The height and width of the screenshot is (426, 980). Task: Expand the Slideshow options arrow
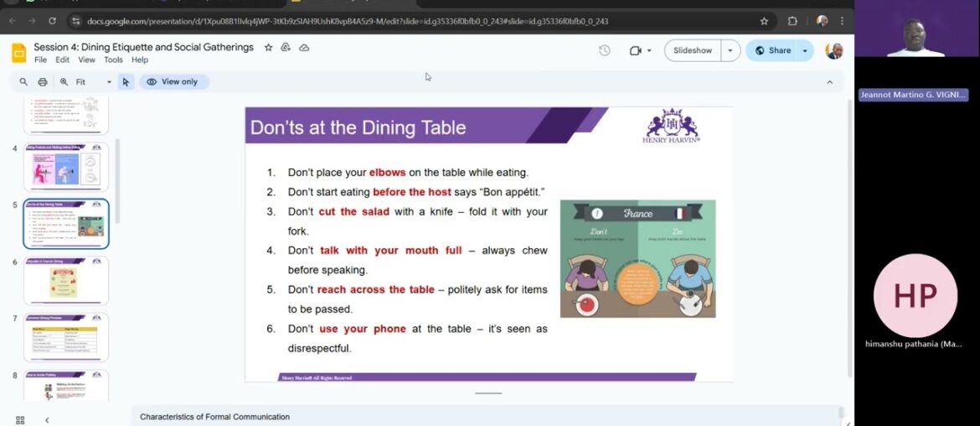tap(730, 50)
